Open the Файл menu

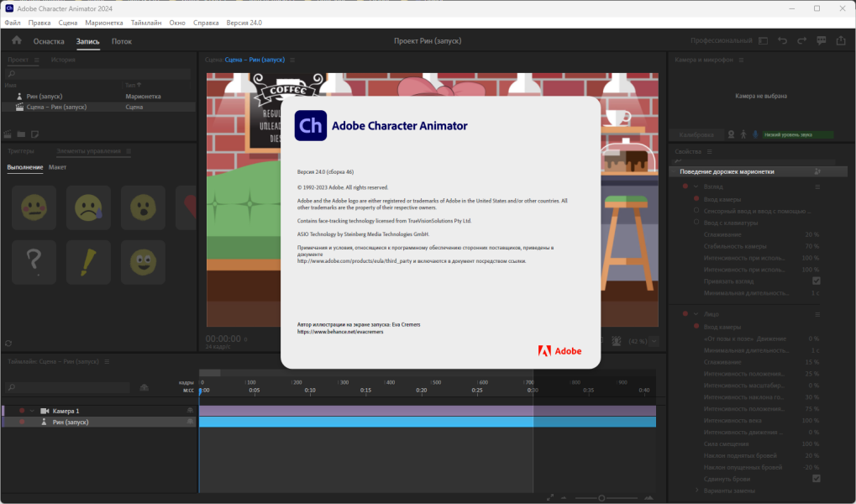point(13,23)
